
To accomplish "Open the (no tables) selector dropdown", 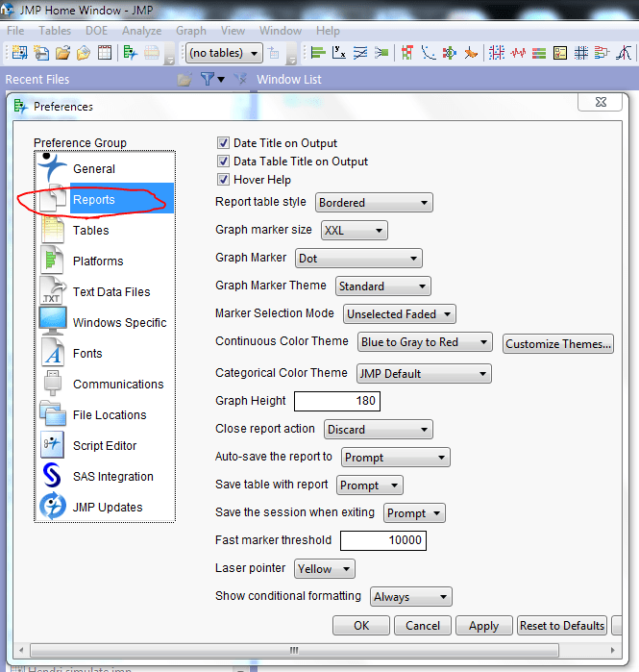I will [225, 53].
